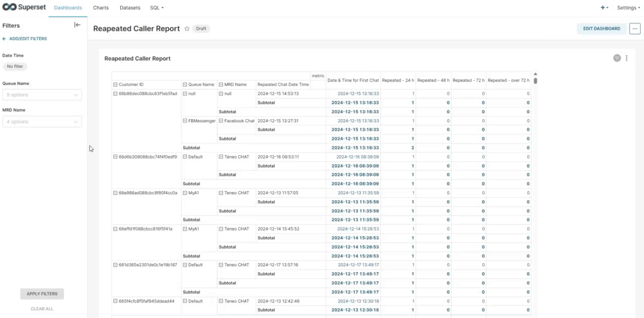The image size is (644, 318).
Task: Open the MRD Name filter dropdown
Action: (42, 122)
